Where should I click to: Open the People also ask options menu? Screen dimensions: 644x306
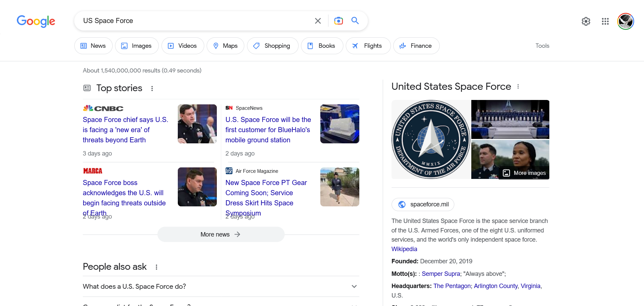click(156, 267)
